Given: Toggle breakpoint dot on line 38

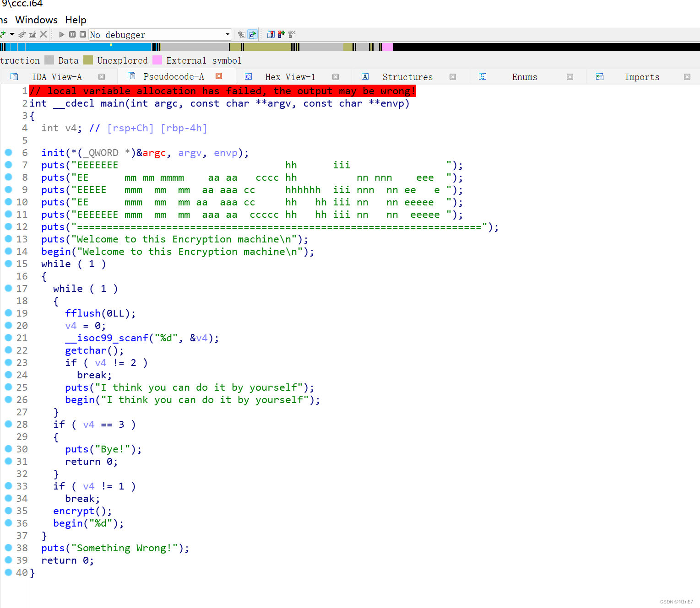Looking at the screenshot, I should [8, 547].
